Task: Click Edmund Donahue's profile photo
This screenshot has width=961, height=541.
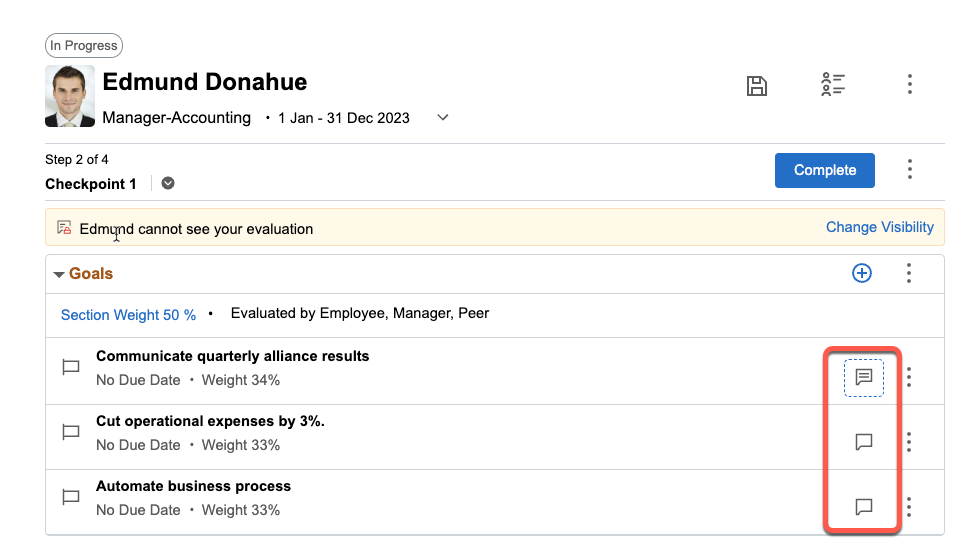Action: (x=70, y=97)
